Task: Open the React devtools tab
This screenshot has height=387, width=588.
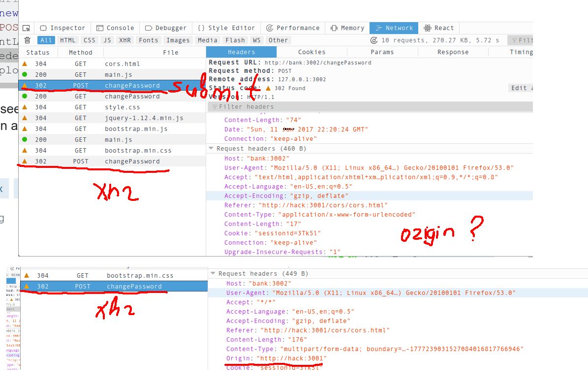Action: tap(439, 28)
